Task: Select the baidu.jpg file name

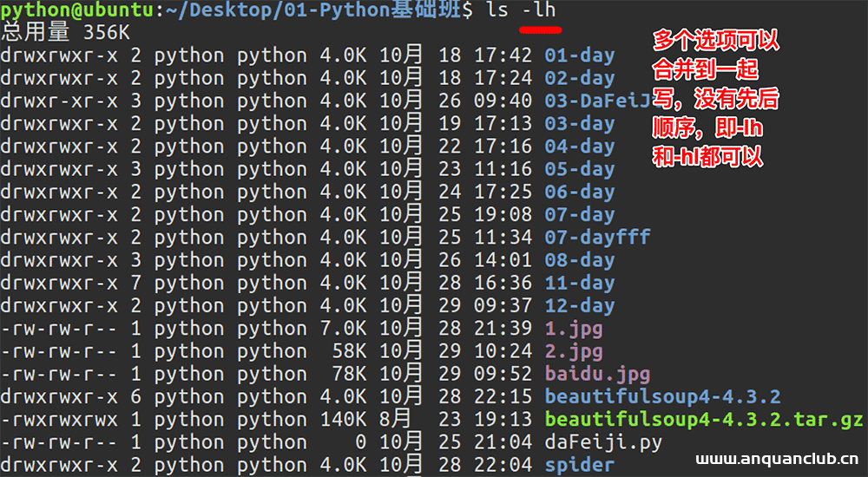Action: tap(597, 375)
